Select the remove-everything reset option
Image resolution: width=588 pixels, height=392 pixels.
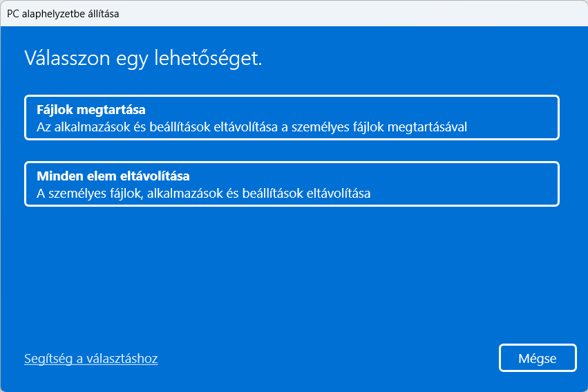point(292,184)
